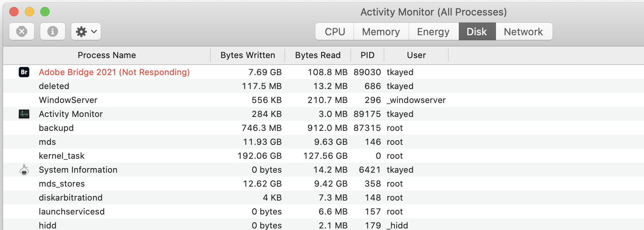Sort processes by User column
This screenshot has width=644, height=230.
416,55
